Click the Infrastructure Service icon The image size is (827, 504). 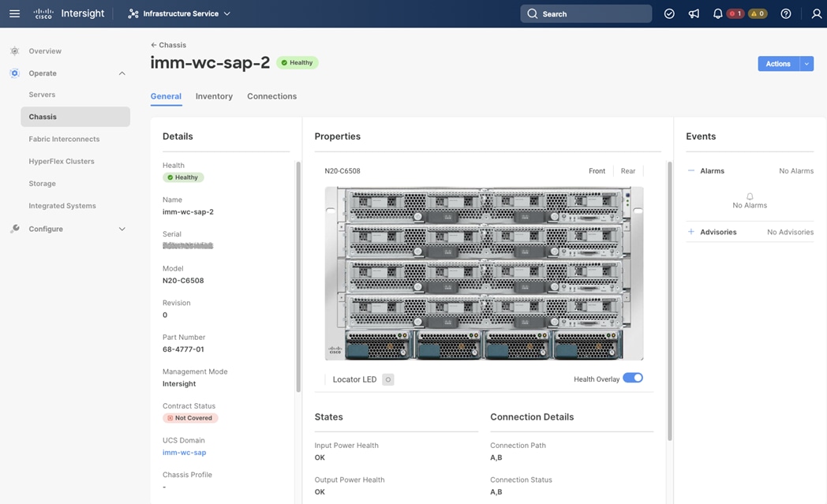coord(133,13)
